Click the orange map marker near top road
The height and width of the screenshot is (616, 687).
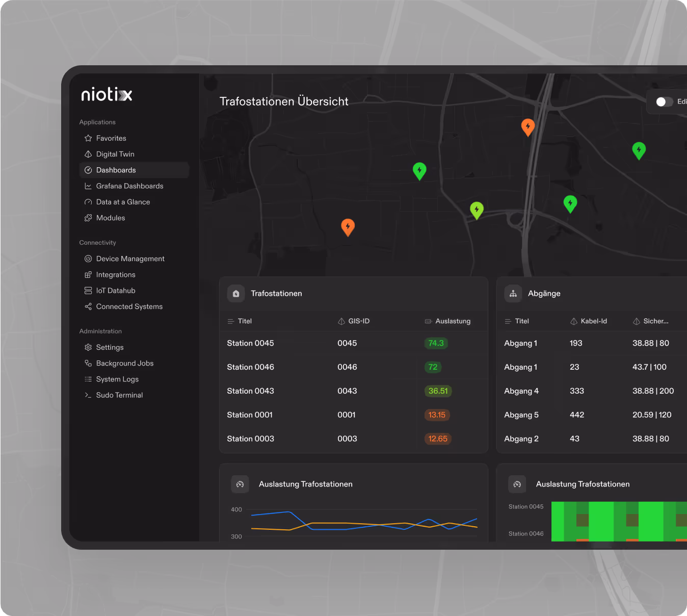528,126
